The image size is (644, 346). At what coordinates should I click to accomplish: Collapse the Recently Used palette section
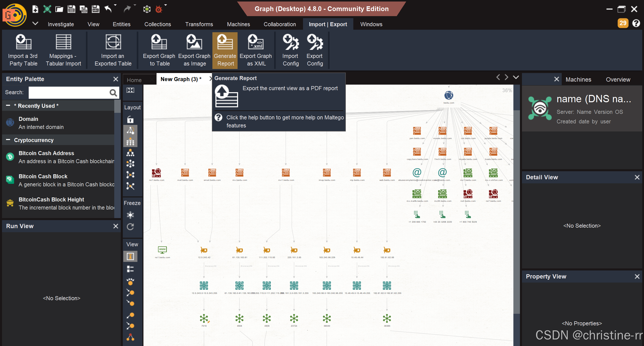8,106
